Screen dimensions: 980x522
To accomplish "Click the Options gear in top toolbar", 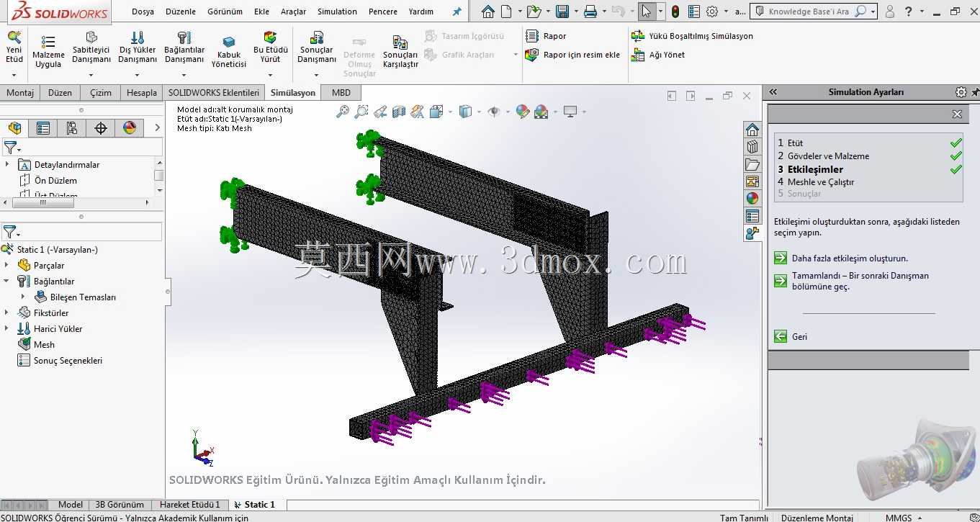I will click(x=712, y=12).
